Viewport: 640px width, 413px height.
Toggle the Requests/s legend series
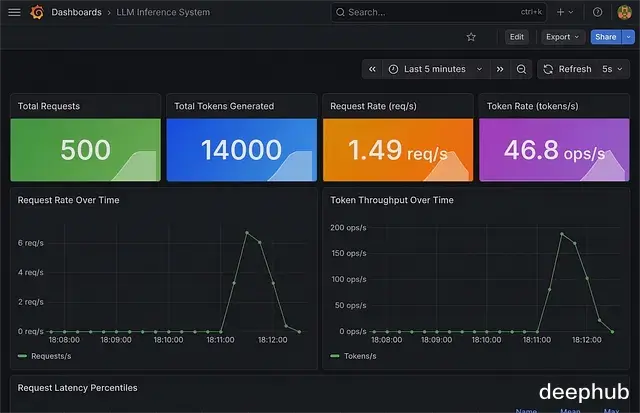pyautogui.click(x=44, y=356)
